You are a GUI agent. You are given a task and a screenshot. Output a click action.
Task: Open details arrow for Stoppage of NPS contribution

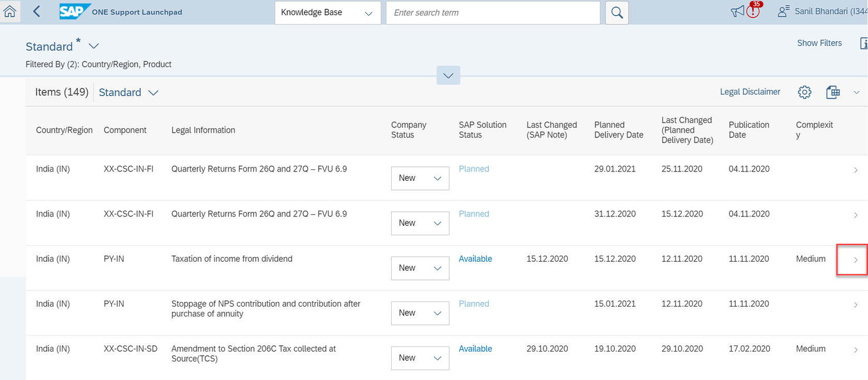pyautogui.click(x=856, y=305)
